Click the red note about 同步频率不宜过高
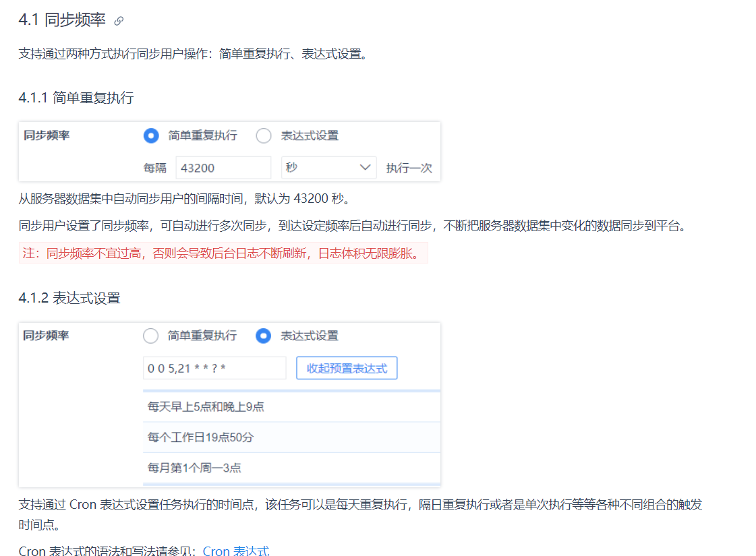The width and height of the screenshot is (756, 556). pyautogui.click(x=223, y=253)
